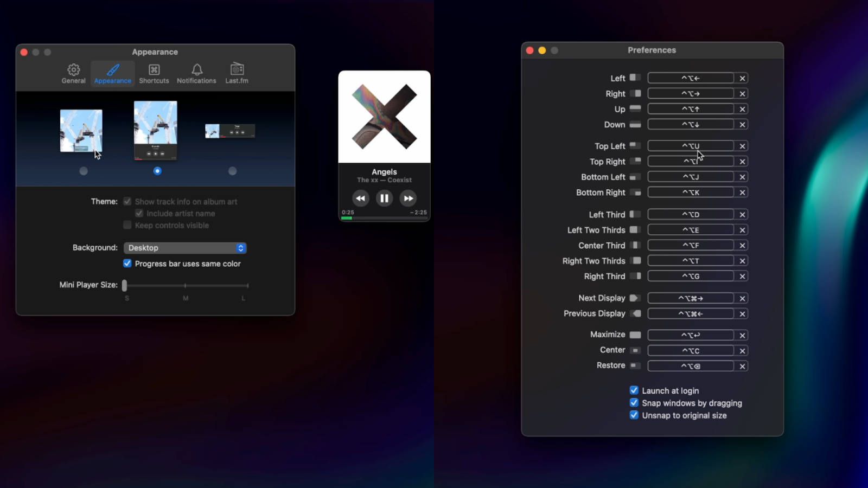The image size is (868, 488).
Task: Clear the Next Display shortcut
Action: click(742, 298)
